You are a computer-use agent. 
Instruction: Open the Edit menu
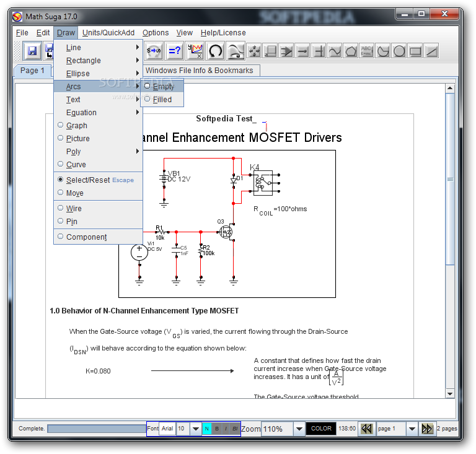coord(43,32)
